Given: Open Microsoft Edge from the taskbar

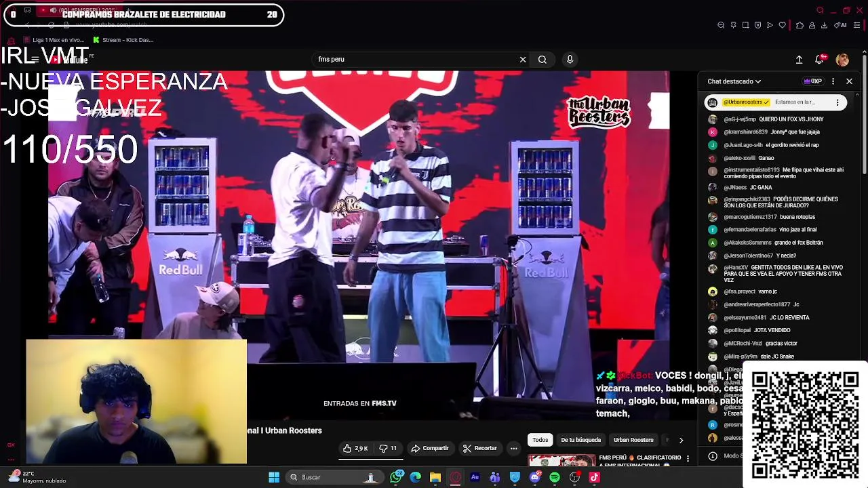Looking at the screenshot, I should click(x=416, y=477).
